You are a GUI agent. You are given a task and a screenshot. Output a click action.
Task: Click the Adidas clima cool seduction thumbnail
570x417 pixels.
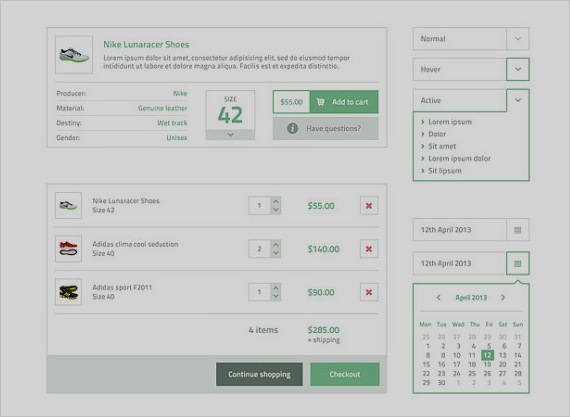click(x=68, y=249)
